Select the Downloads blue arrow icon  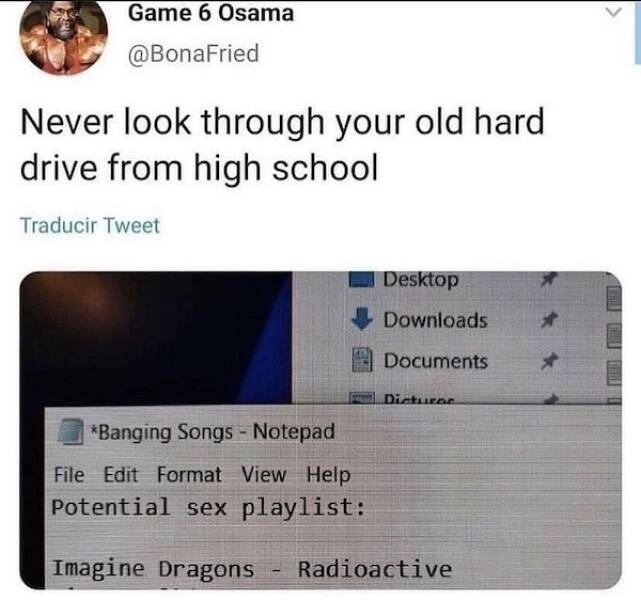point(362,319)
